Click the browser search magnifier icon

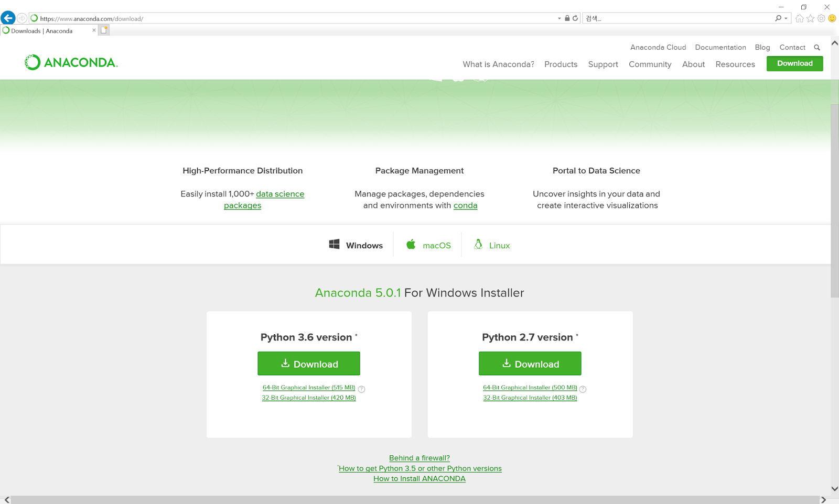(x=778, y=18)
